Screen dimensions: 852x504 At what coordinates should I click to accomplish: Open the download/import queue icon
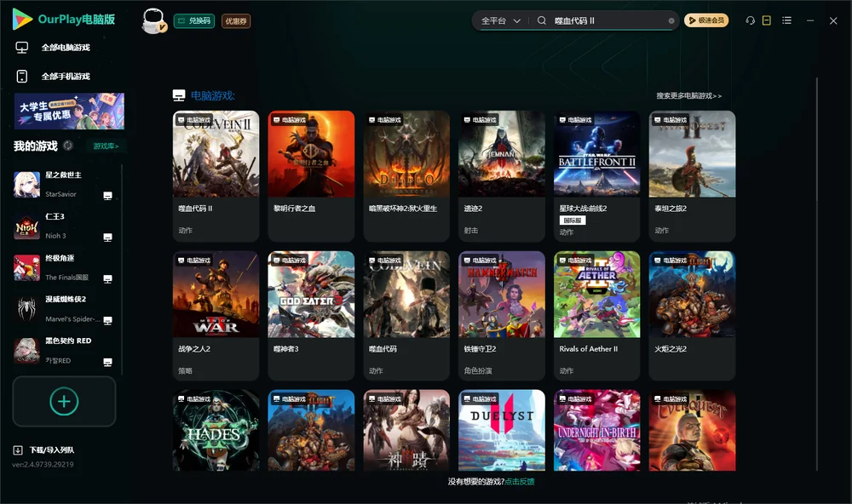[18, 450]
